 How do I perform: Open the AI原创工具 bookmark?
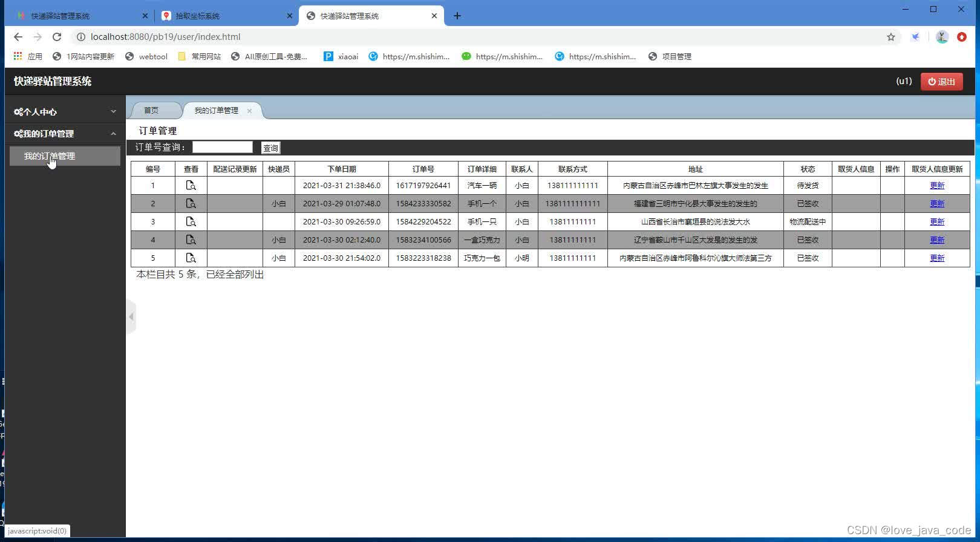click(x=269, y=56)
